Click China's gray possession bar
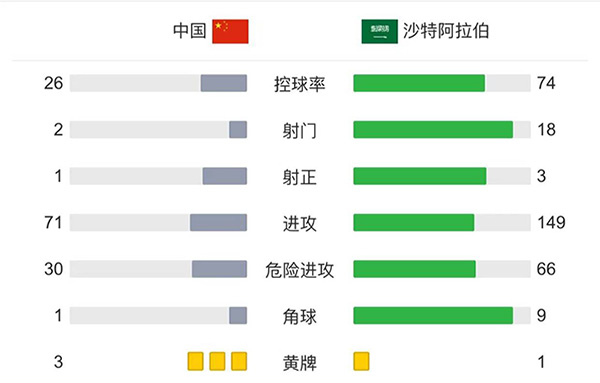The height and width of the screenshot is (383, 600). tap(224, 83)
